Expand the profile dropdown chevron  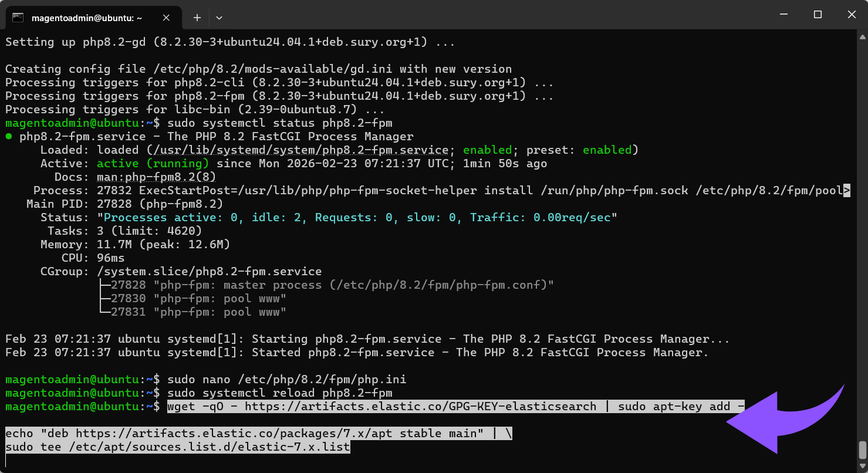[219, 18]
